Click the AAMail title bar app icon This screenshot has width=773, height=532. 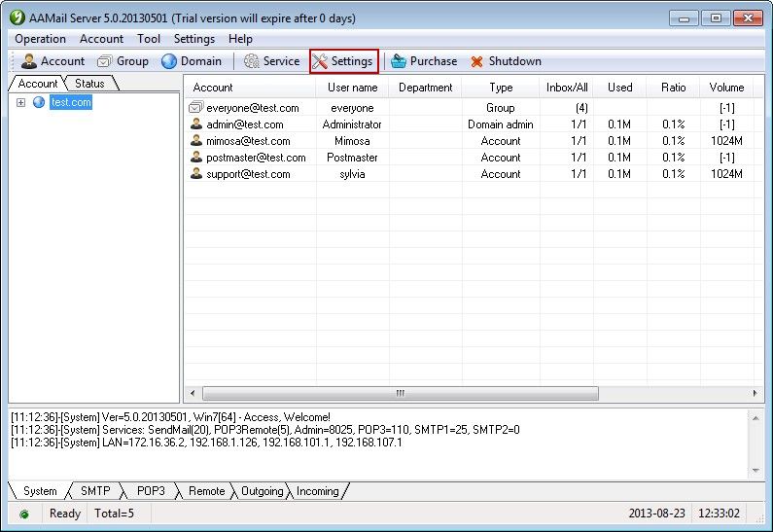click(18, 18)
